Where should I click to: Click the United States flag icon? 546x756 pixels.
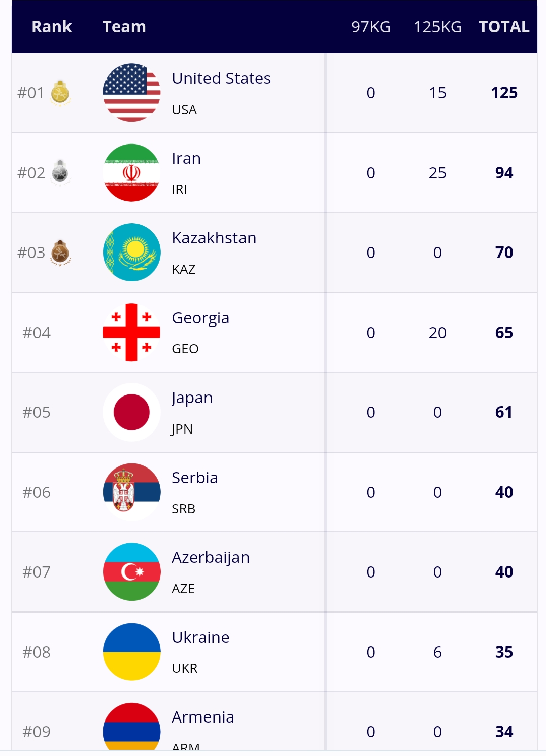pos(131,93)
